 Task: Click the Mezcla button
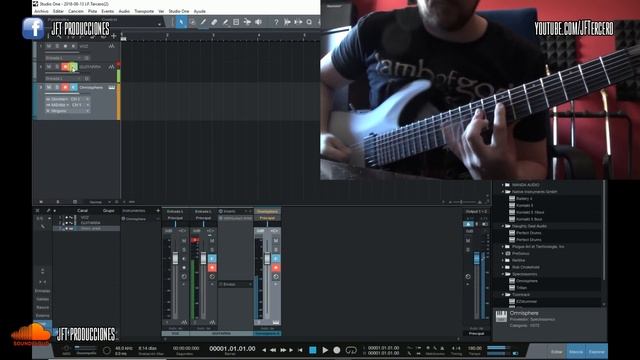(576, 351)
